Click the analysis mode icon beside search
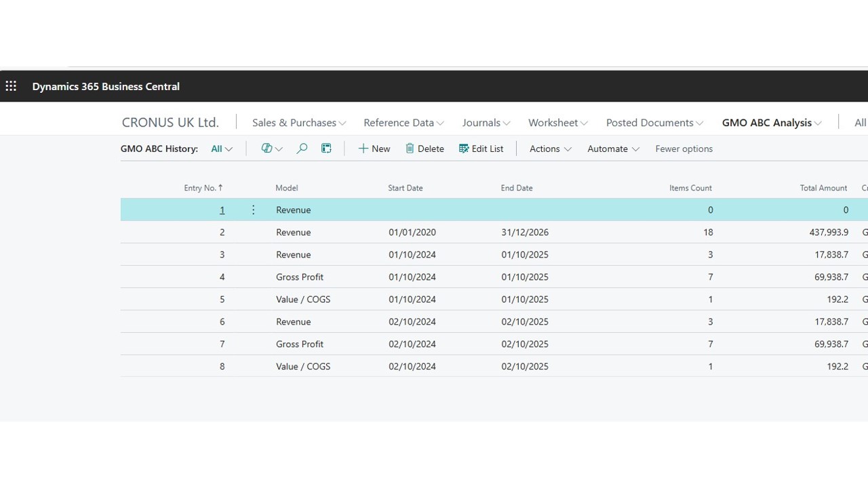The image size is (868, 488). pos(326,148)
